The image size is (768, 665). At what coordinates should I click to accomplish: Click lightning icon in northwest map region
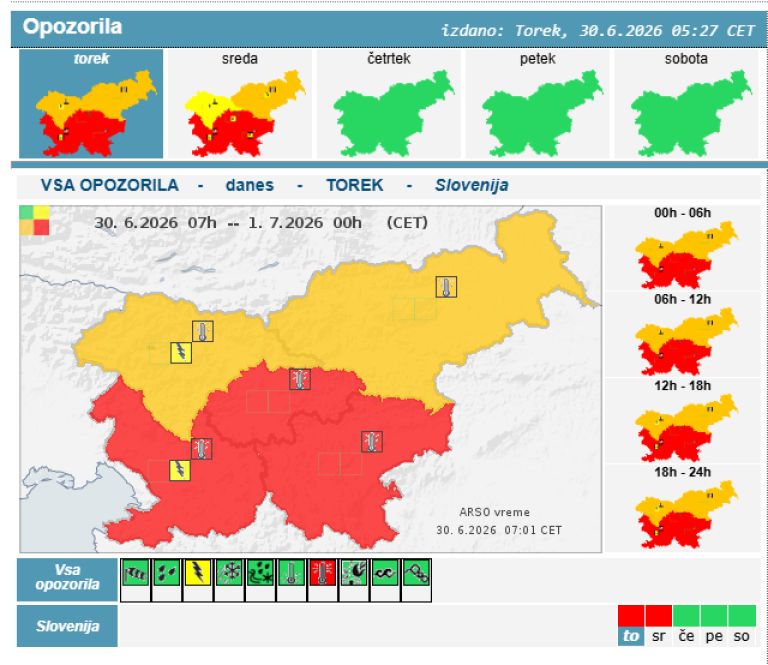coord(181,353)
